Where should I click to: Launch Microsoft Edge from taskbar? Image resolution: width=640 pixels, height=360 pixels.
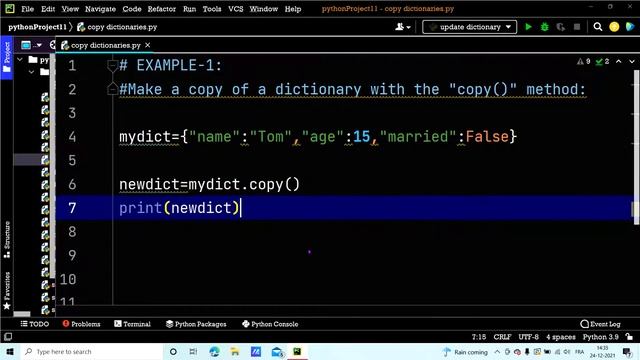[214, 351]
